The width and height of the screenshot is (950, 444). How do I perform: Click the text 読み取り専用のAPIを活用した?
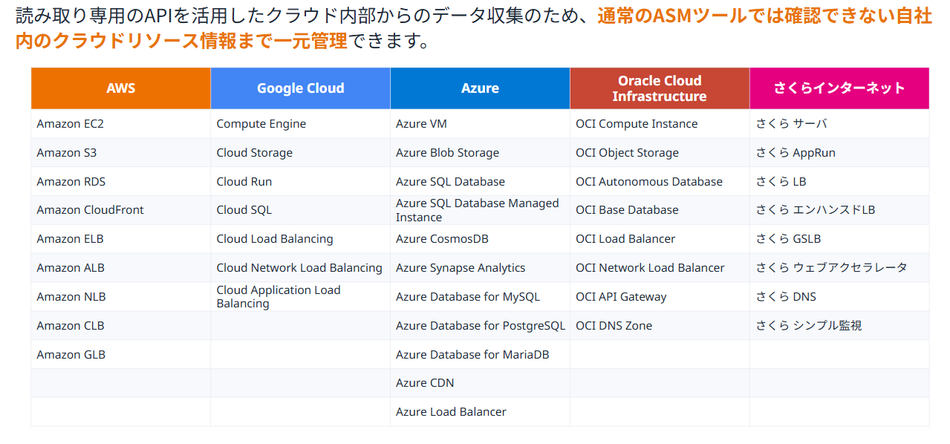(139, 16)
